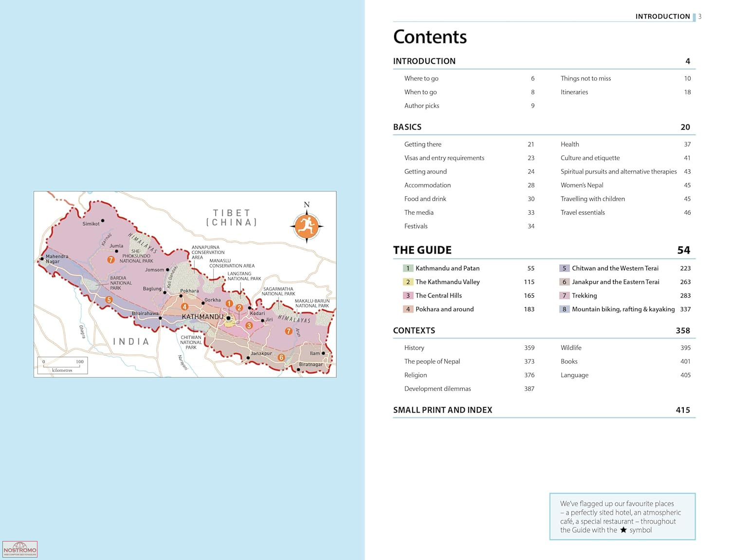The image size is (730, 560).
Task: Jump to THE GUIDE section heading
Action: [422, 250]
